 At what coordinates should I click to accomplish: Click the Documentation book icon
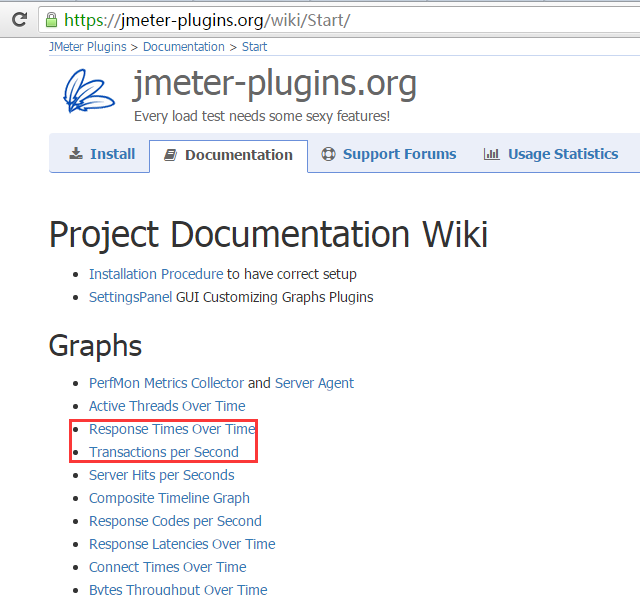170,155
